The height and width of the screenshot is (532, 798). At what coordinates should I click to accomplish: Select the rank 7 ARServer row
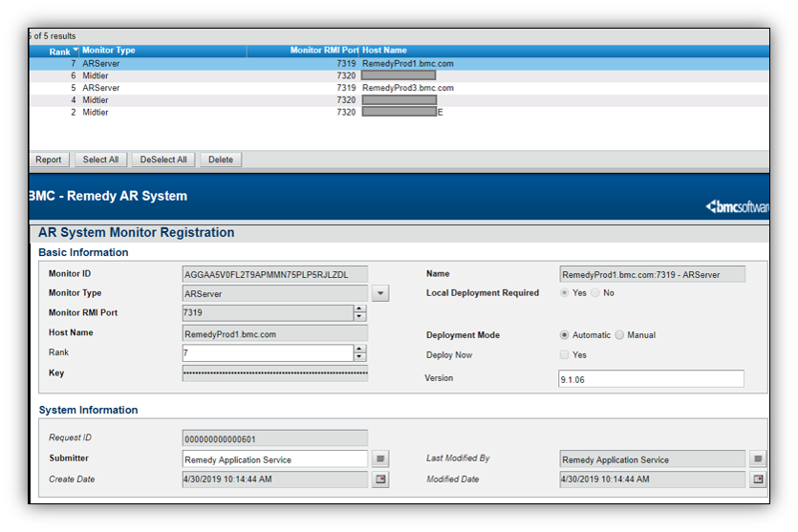(399, 64)
